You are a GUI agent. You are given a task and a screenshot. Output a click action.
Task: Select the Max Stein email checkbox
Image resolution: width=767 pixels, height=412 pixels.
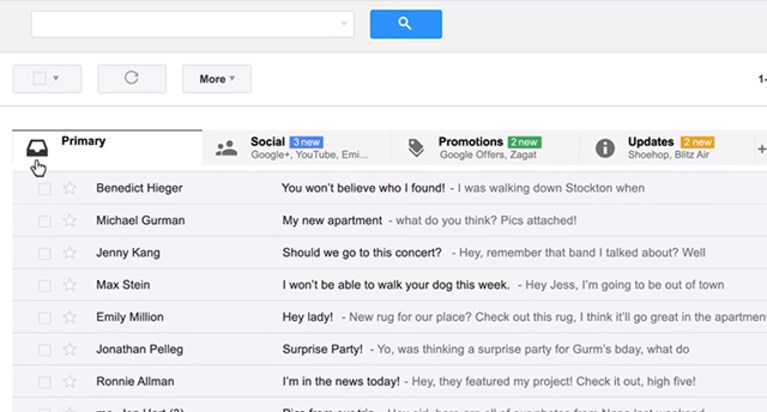(x=45, y=286)
